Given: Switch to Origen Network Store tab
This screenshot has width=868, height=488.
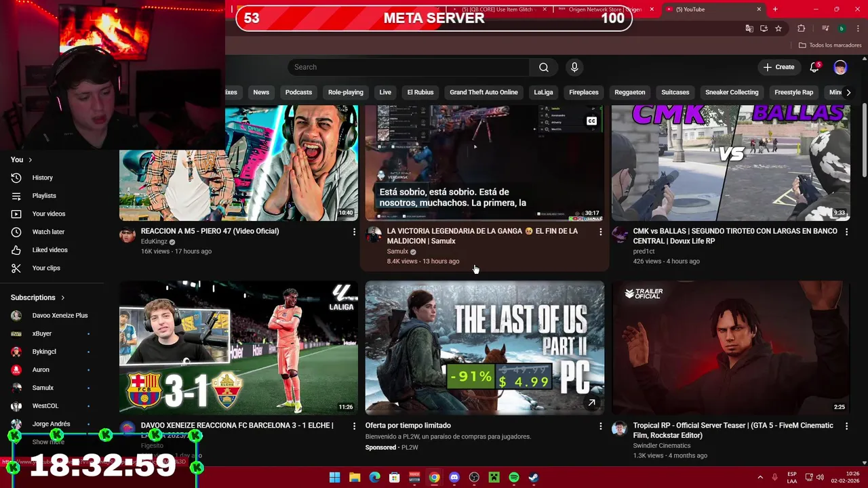Looking at the screenshot, I should pyautogui.click(x=606, y=9).
